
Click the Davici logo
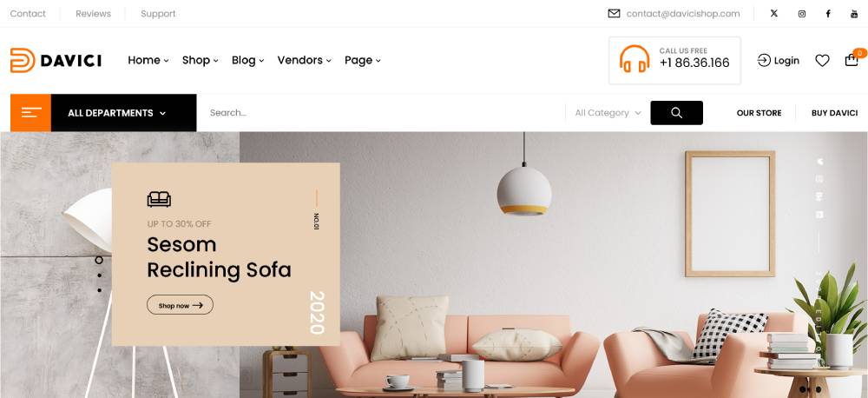pyautogui.click(x=56, y=61)
